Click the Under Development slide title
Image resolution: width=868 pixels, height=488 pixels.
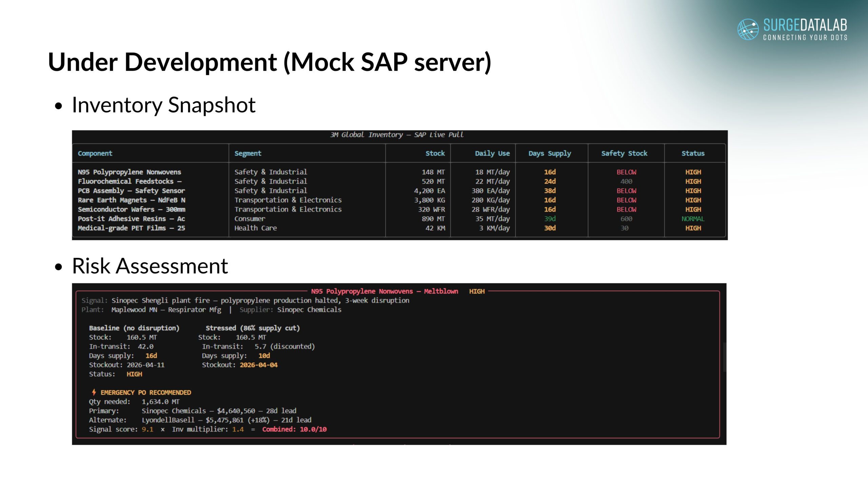[270, 62]
